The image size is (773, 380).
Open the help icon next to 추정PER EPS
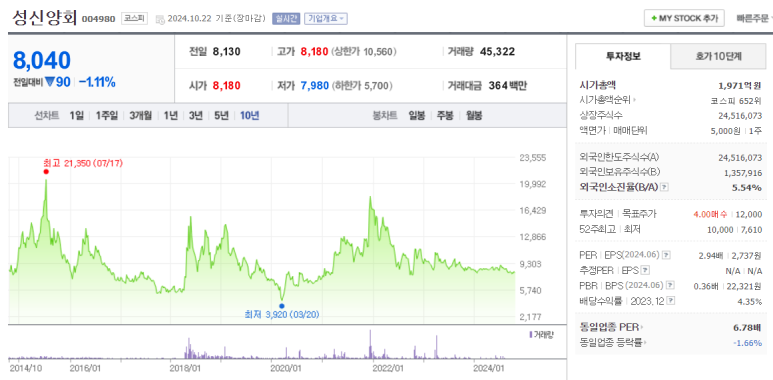pyautogui.click(x=645, y=270)
